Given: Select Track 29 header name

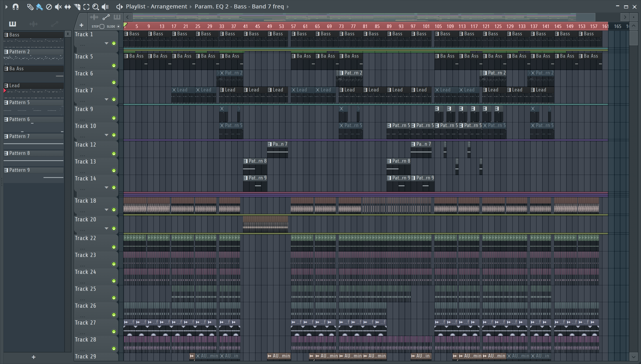Looking at the screenshot, I should point(85,356).
